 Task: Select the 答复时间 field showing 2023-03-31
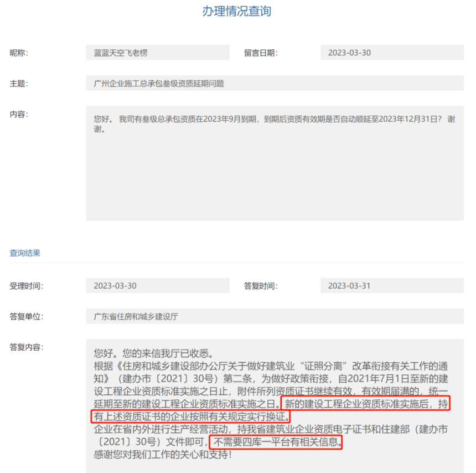(x=392, y=286)
